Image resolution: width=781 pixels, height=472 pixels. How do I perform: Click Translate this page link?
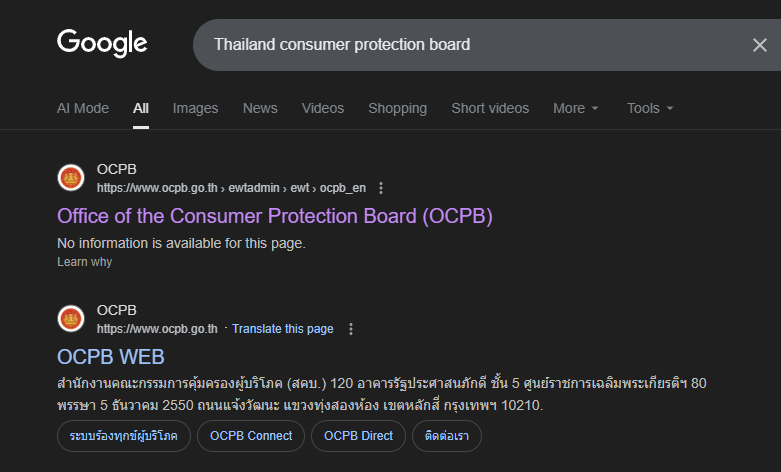283,329
